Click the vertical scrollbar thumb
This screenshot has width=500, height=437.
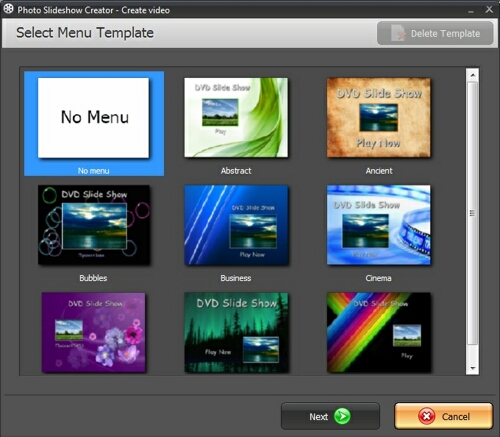pyautogui.click(x=472, y=213)
